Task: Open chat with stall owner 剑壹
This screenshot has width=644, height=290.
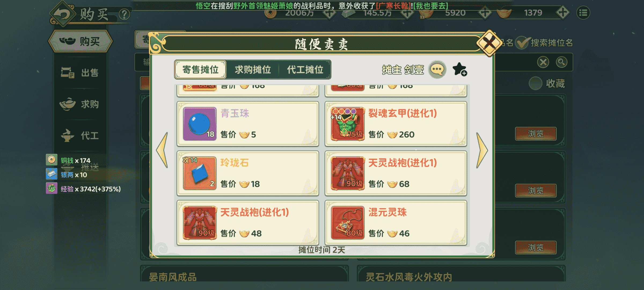Action: tap(437, 70)
